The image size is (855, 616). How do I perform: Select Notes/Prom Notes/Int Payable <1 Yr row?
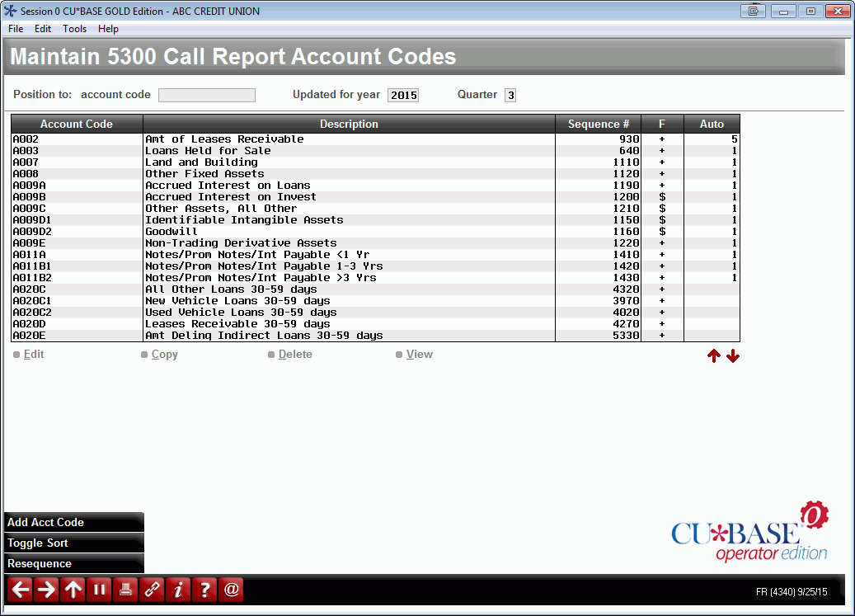coord(375,255)
